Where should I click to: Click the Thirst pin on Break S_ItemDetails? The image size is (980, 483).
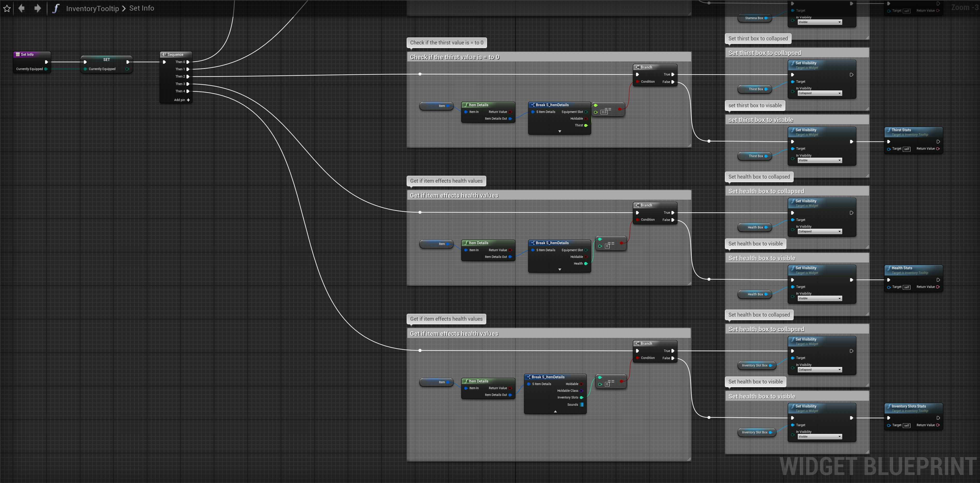click(586, 126)
